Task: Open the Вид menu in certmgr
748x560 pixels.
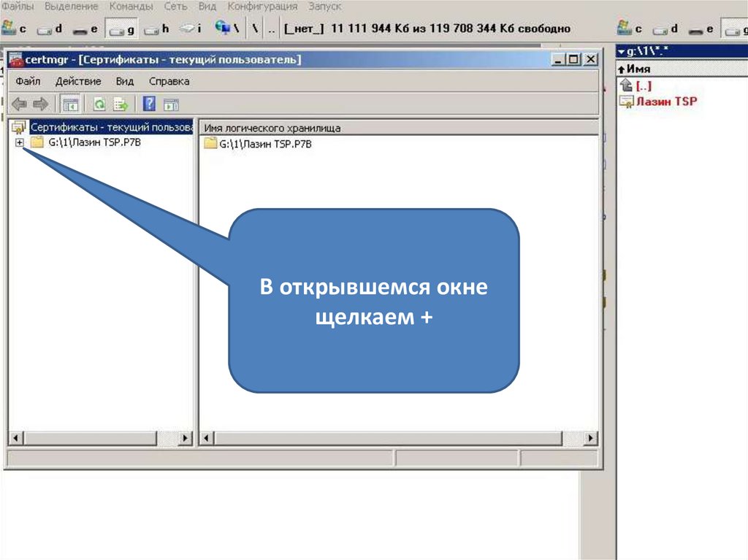Action: point(124,81)
